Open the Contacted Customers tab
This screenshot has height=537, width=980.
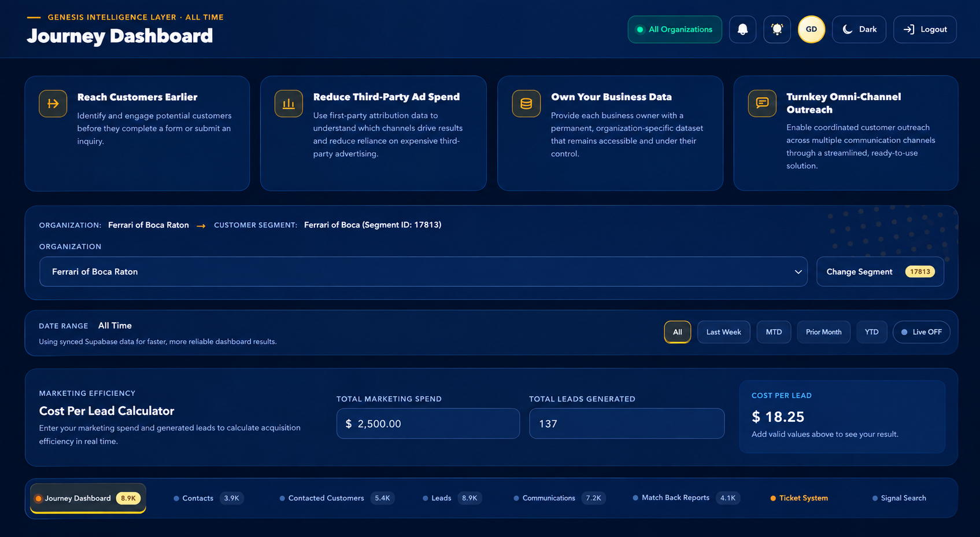pos(337,498)
